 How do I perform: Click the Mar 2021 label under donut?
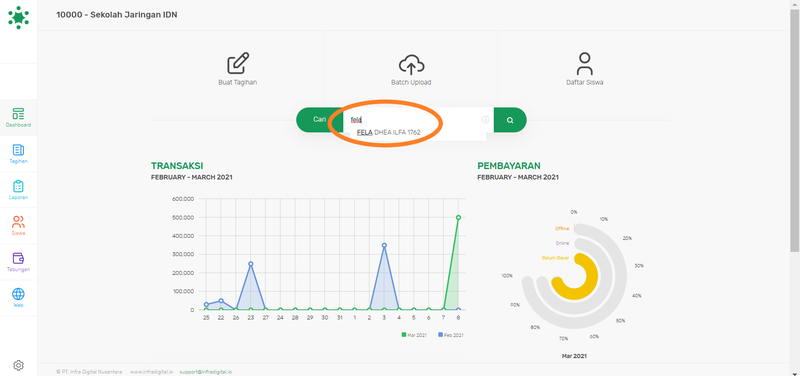574,356
